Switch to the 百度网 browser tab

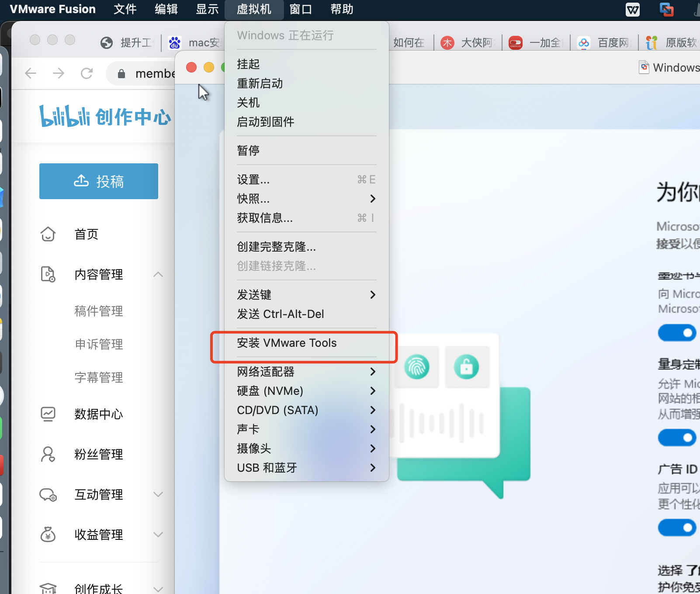(604, 43)
